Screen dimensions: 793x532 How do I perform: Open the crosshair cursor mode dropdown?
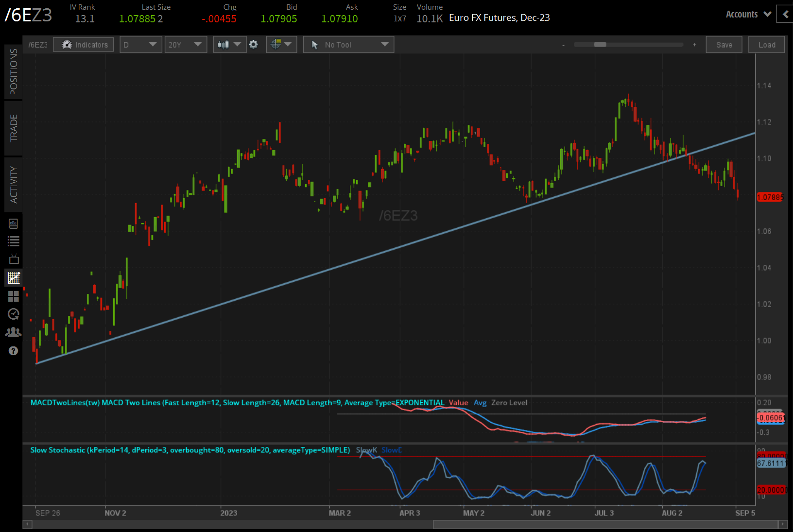click(x=281, y=45)
